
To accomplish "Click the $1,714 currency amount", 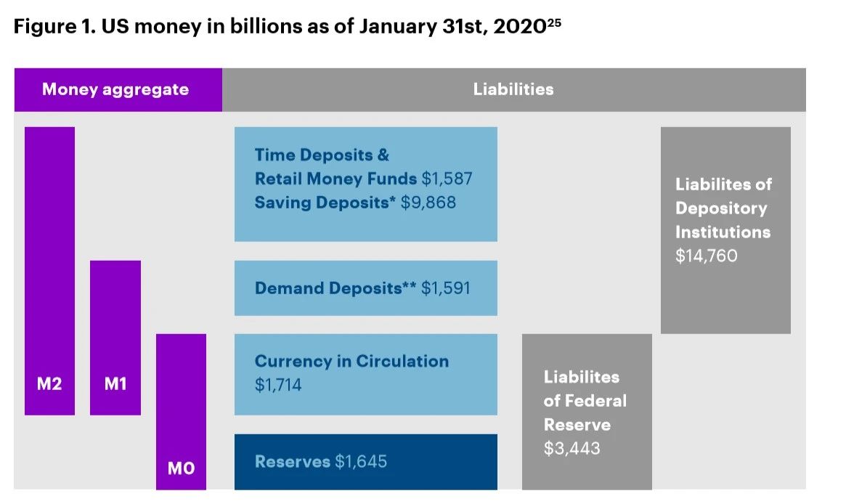I will pos(278,385).
